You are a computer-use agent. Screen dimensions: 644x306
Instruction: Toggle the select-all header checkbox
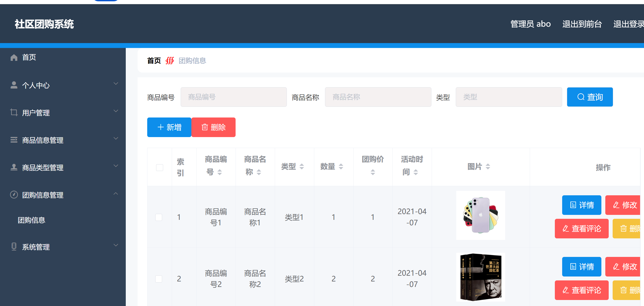[159, 167]
